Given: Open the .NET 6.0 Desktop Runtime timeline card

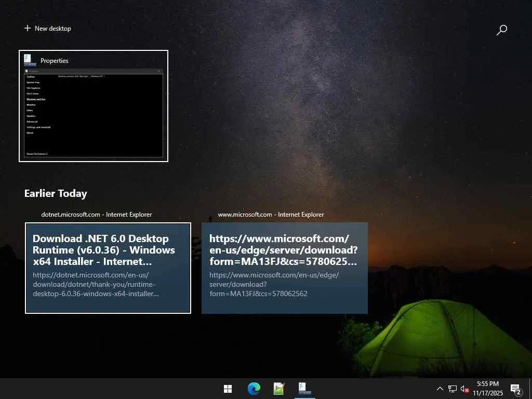Looking at the screenshot, I should tap(108, 268).
